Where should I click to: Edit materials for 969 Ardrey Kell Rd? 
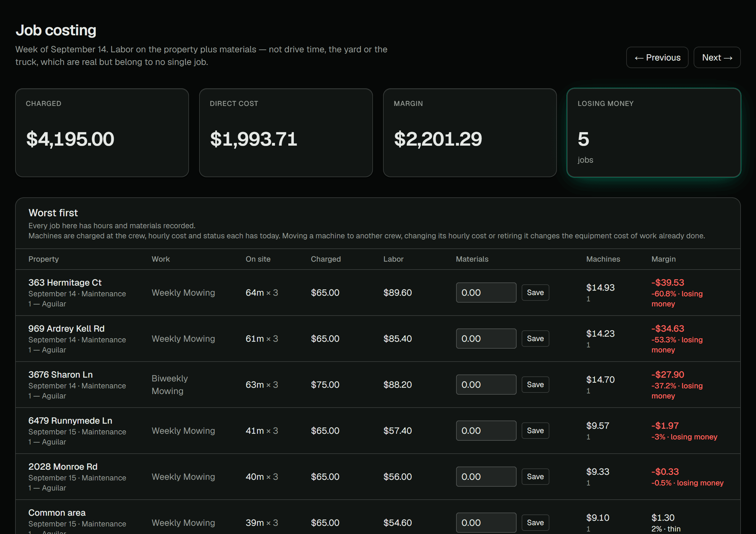tap(486, 339)
